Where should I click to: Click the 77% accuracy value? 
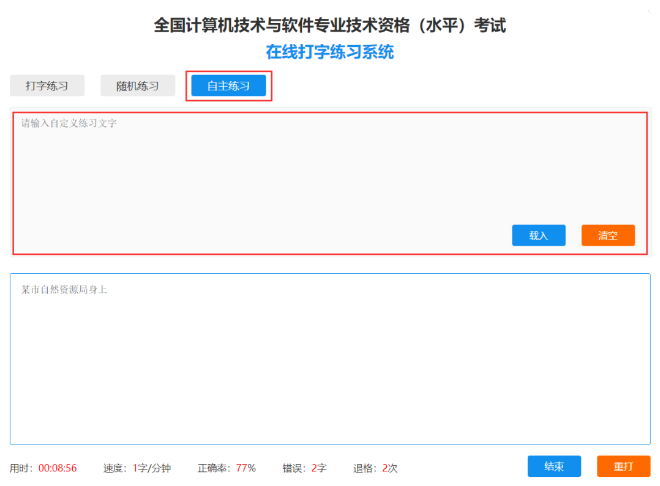pyautogui.click(x=246, y=468)
